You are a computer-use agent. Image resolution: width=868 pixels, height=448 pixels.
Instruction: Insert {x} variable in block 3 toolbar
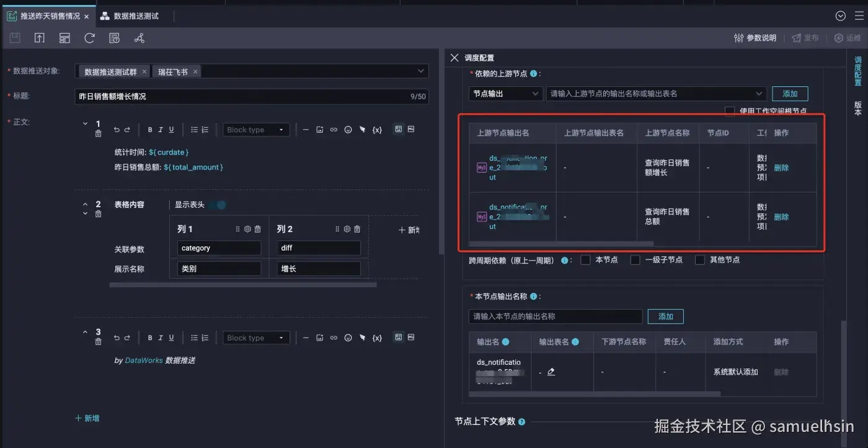377,338
